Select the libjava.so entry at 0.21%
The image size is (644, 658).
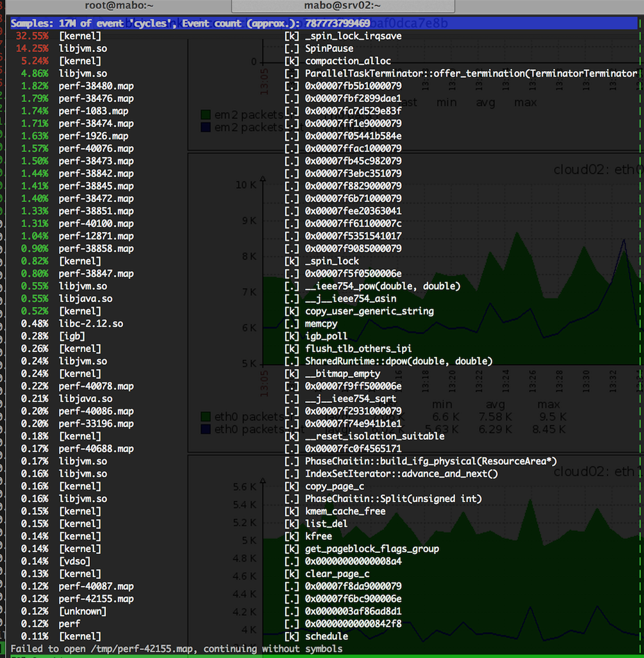coord(86,399)
